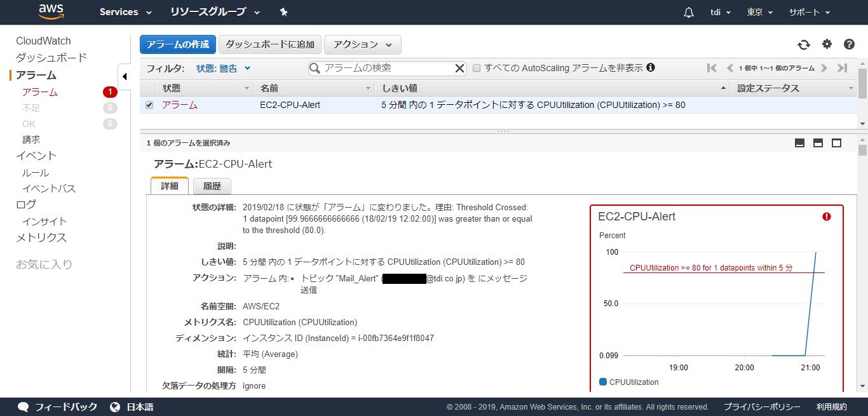Click the pin shortcut icon in navbar
868x416 pixels.
pos(283,12)
